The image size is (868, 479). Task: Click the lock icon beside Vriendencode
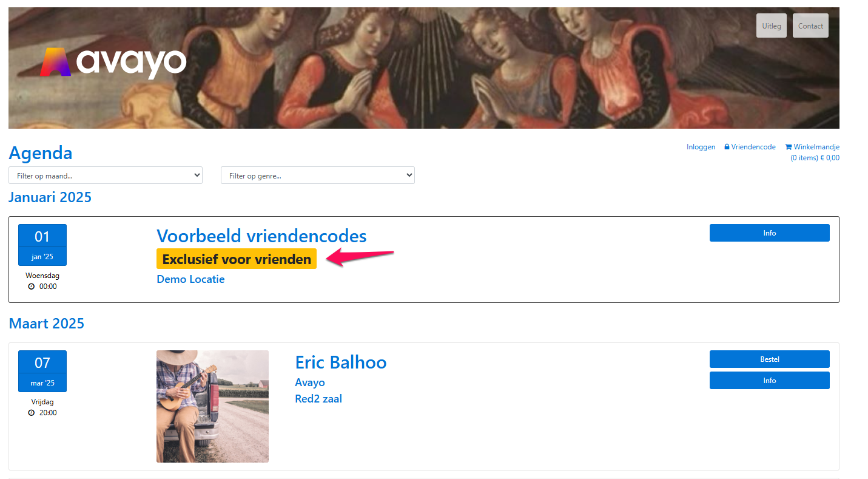pyautogui.click(x=727, y=147)
